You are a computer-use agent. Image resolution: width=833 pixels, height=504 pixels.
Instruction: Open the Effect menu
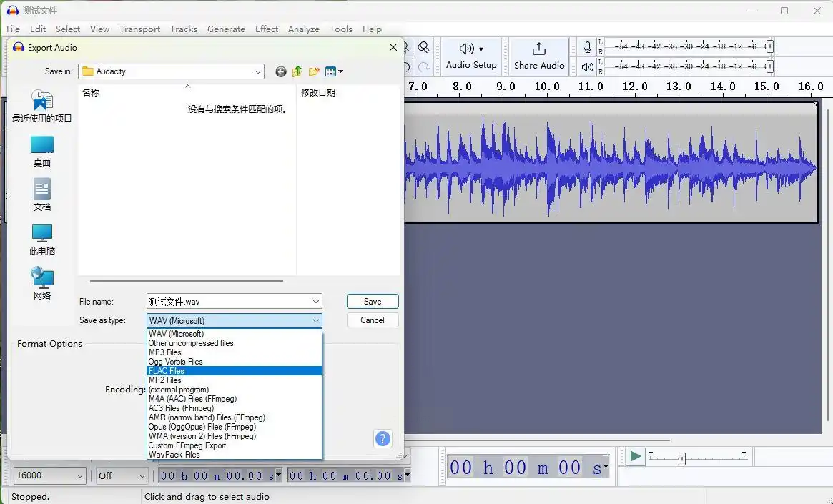tap(267, 29)
